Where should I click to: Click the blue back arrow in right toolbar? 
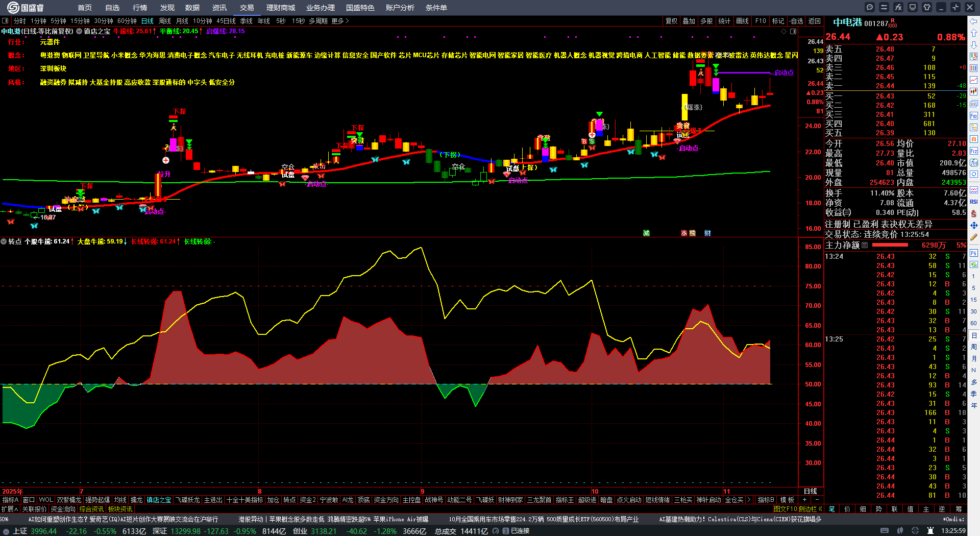[x=974, y=21]
